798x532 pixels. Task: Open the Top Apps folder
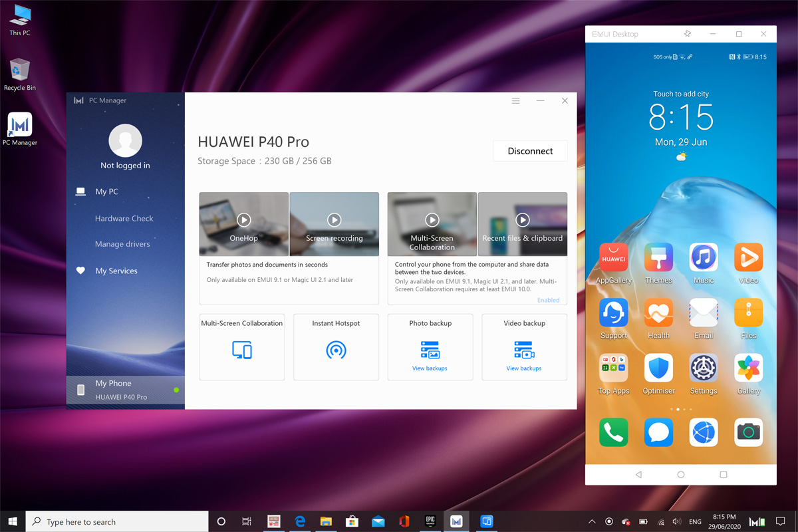[613, 368]
